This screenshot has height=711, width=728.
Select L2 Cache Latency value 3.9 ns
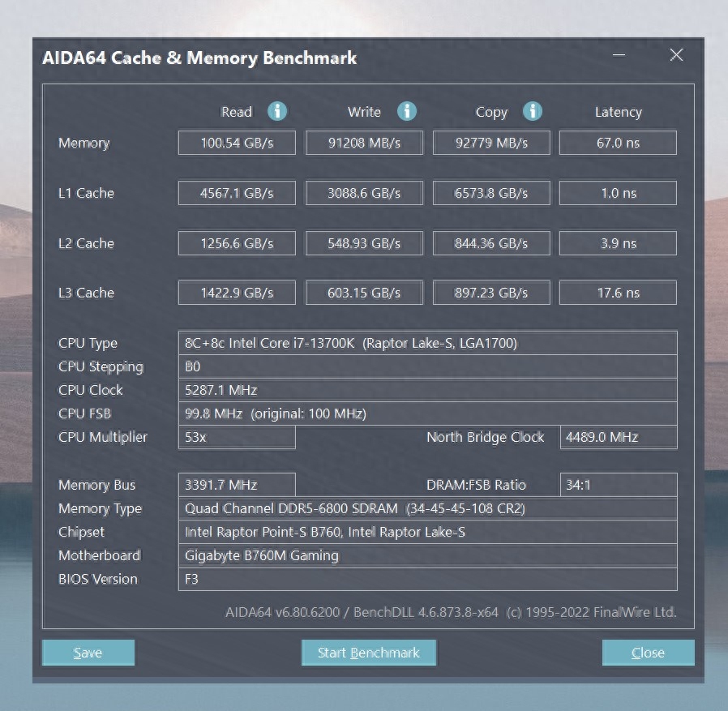pos(618,243)
